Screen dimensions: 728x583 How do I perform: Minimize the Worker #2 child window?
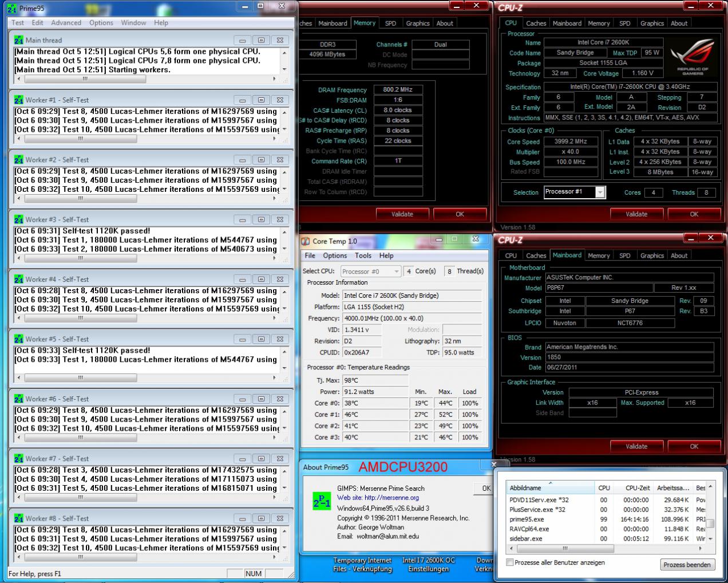pyautogui.click(x=243, y=160)
